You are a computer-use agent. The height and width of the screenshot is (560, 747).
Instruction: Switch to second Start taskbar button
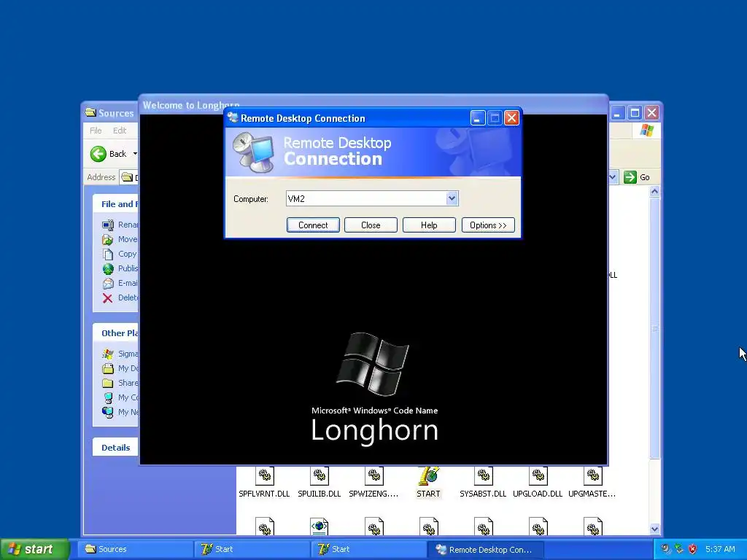click(x=369, y=550)
